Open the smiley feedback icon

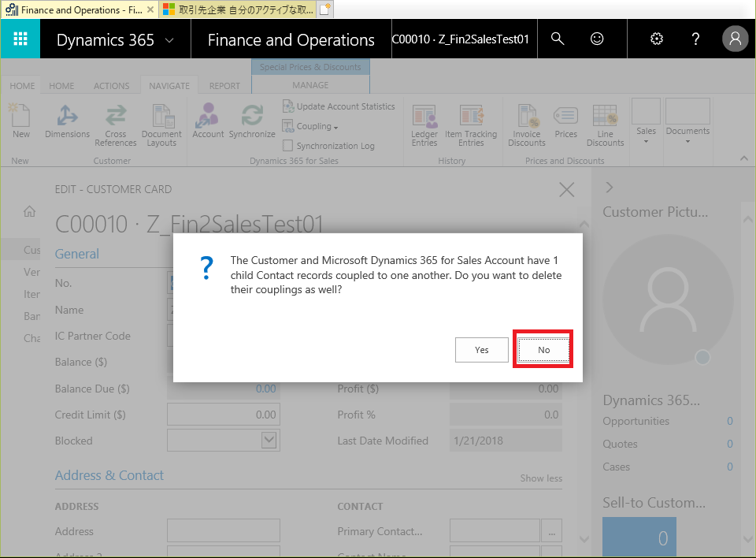(597, 39)
